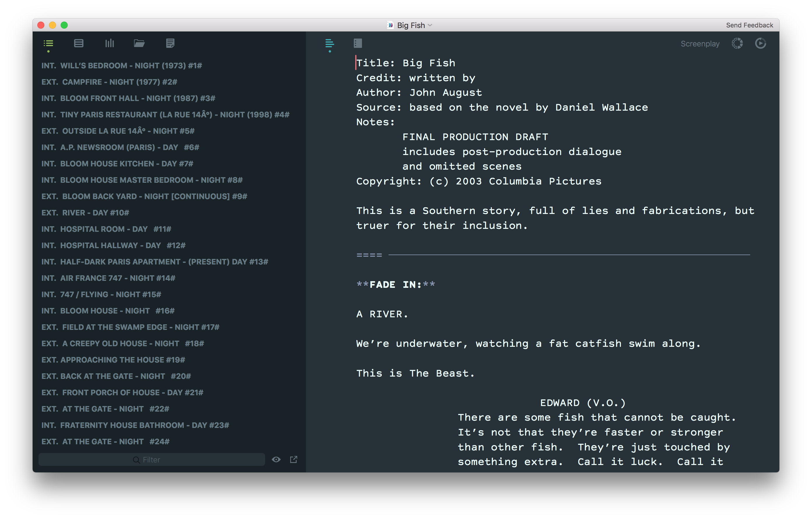Click the play preview icon at top right

pyautogui.click(x=760, y=43)
